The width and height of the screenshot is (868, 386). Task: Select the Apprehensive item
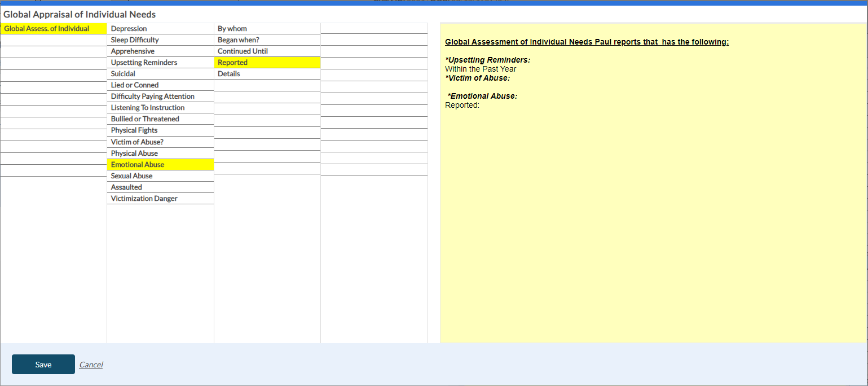click(133, 51)
